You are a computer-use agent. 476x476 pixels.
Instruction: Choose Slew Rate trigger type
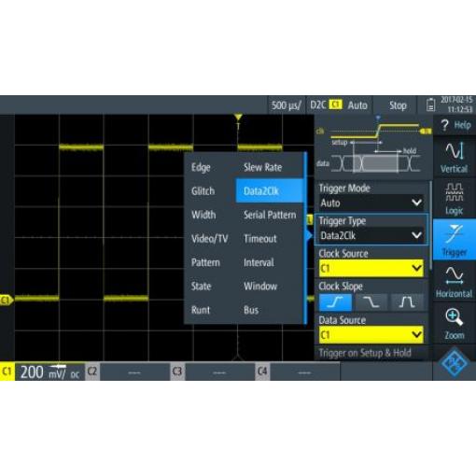click(x=263, y=167)
